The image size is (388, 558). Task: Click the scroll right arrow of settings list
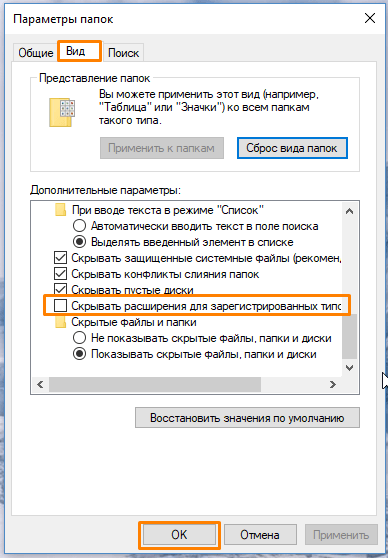pyautogui.click(x=333, y=384)
